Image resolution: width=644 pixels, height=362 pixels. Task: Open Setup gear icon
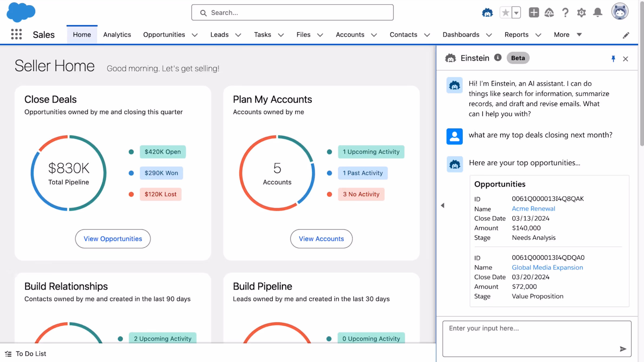tap(581, 12)
